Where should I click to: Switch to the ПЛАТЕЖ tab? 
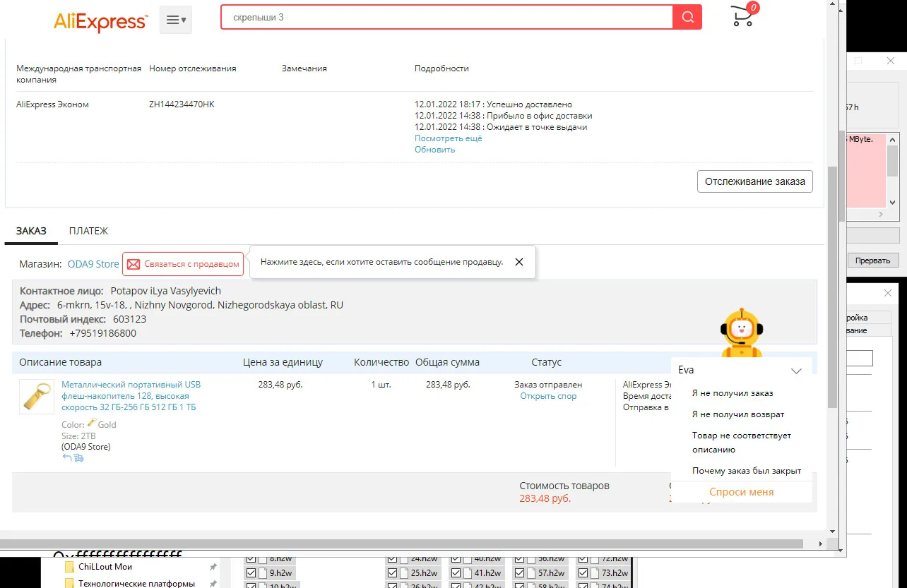(88, 231)
